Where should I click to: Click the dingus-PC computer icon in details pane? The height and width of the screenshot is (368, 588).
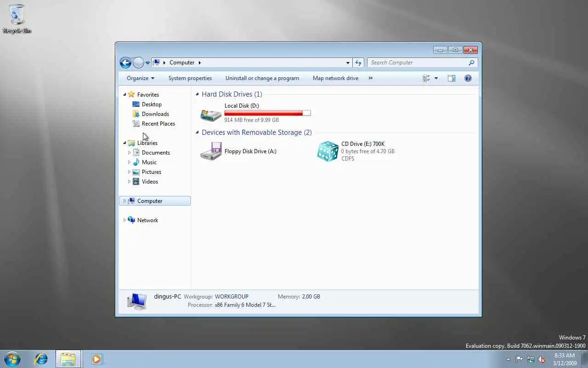click(136, 301)
